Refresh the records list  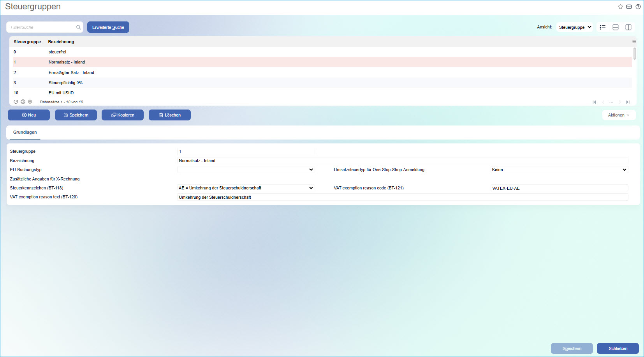(16, 102)
